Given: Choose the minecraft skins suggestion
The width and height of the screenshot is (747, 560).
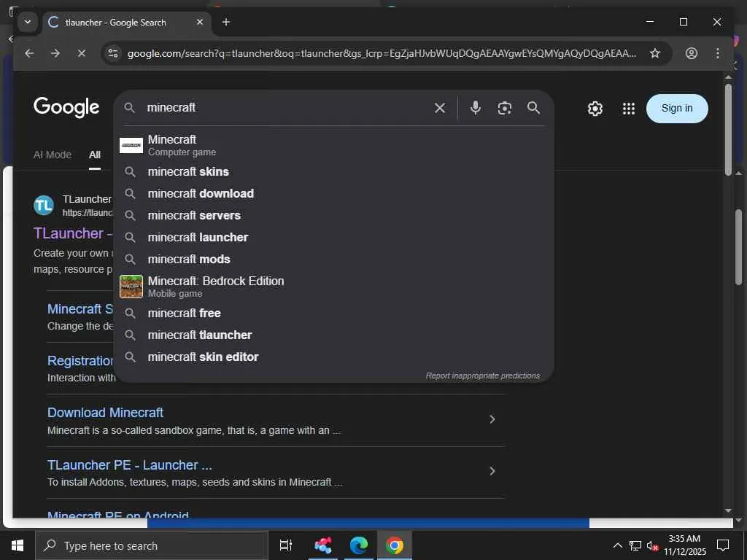Looking at the screenshot, I should point(333,172).
